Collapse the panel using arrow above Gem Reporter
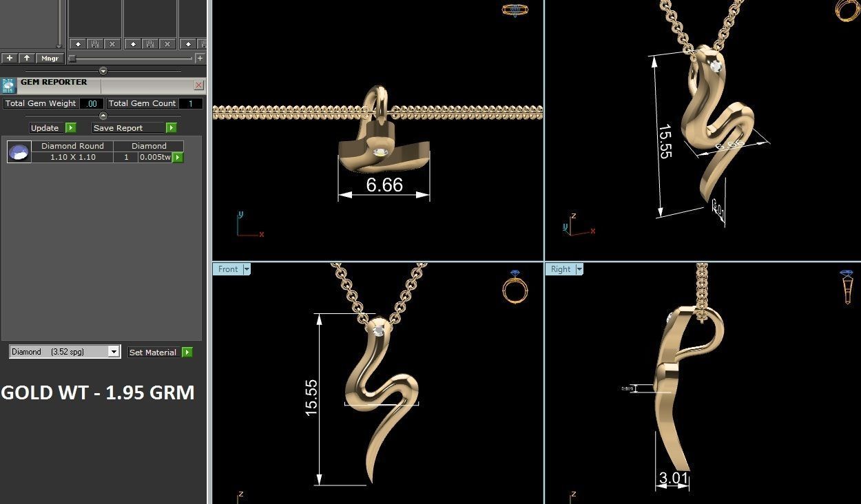 103,71
